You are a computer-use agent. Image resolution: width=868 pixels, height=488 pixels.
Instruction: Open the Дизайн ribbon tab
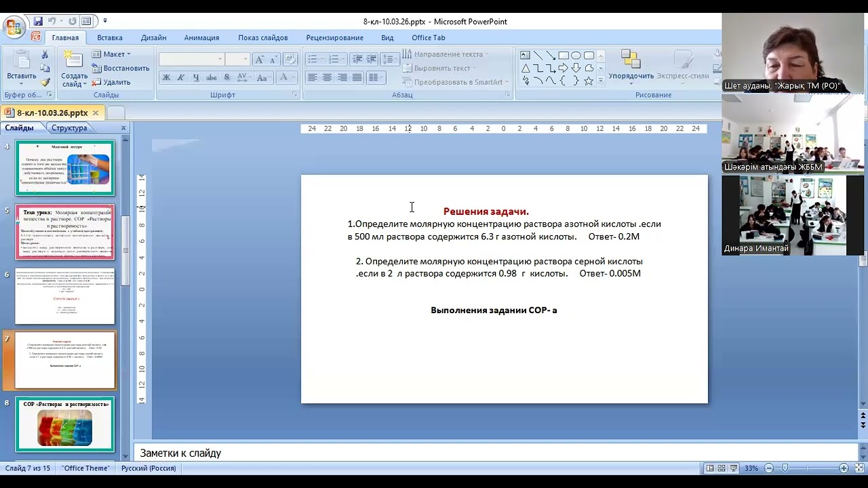click(x=154, y=38)
